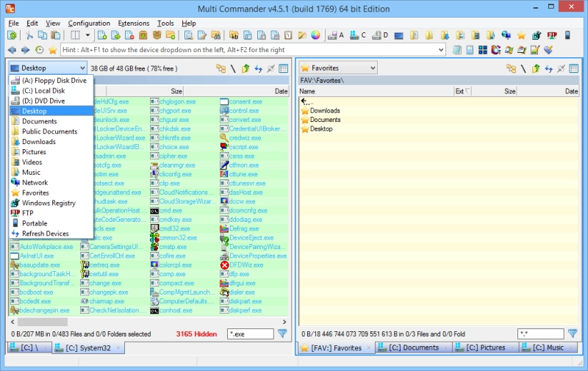Click the edit file pencil icon
This screenshot has height=371, width=588.
pyautogui.click(x=202, y=35)
